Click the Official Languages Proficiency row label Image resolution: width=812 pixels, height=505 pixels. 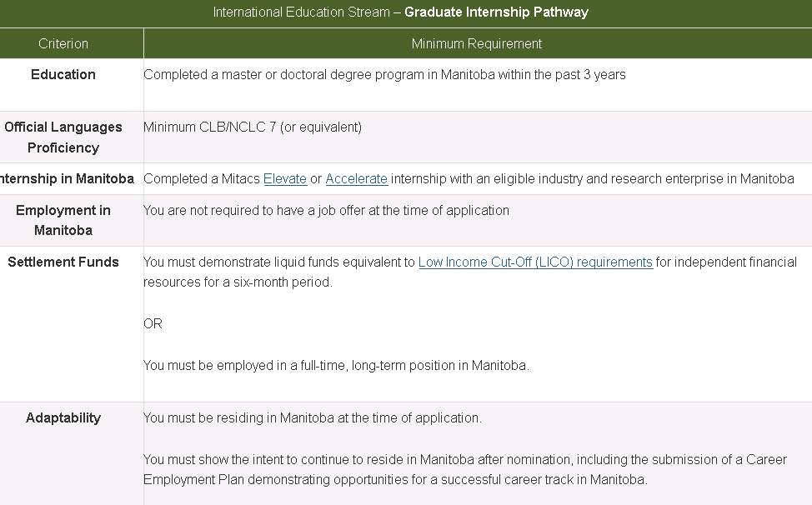click(63, 137)
